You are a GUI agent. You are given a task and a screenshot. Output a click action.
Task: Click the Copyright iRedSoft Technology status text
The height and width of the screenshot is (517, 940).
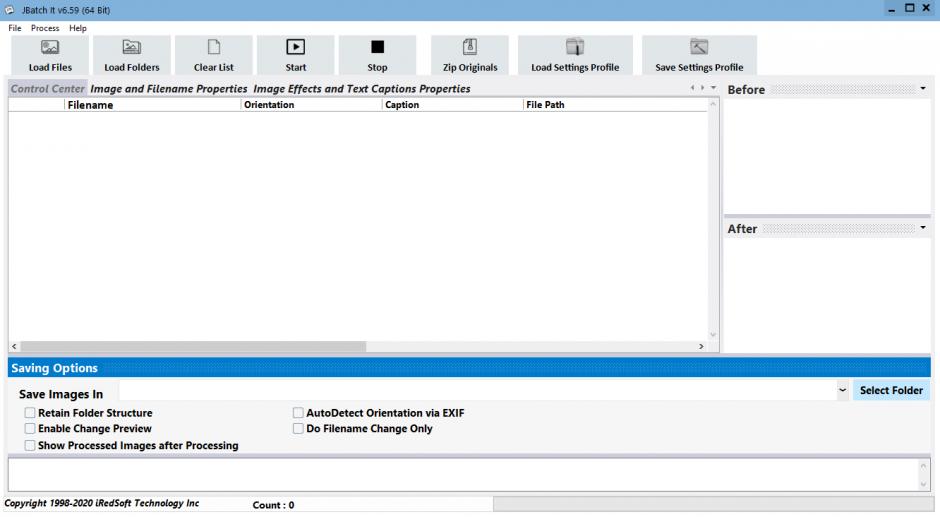102,503
